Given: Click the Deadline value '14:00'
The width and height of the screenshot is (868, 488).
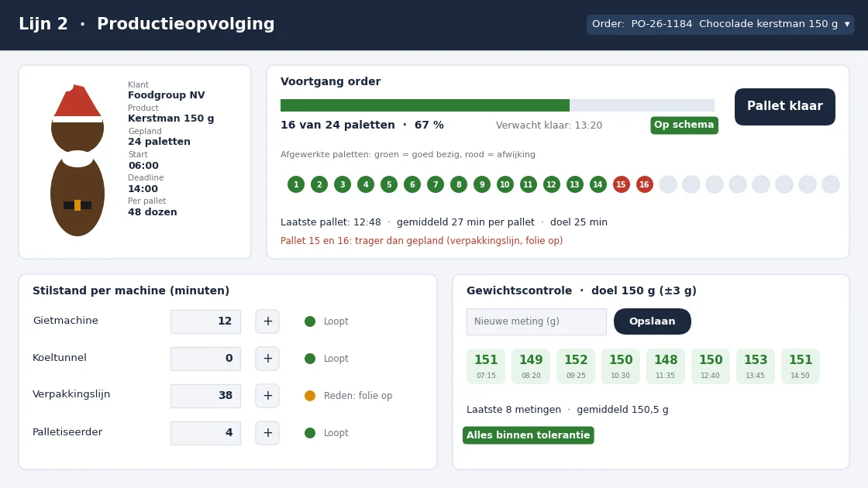Looking at the screenshot, I should (143, 189).
